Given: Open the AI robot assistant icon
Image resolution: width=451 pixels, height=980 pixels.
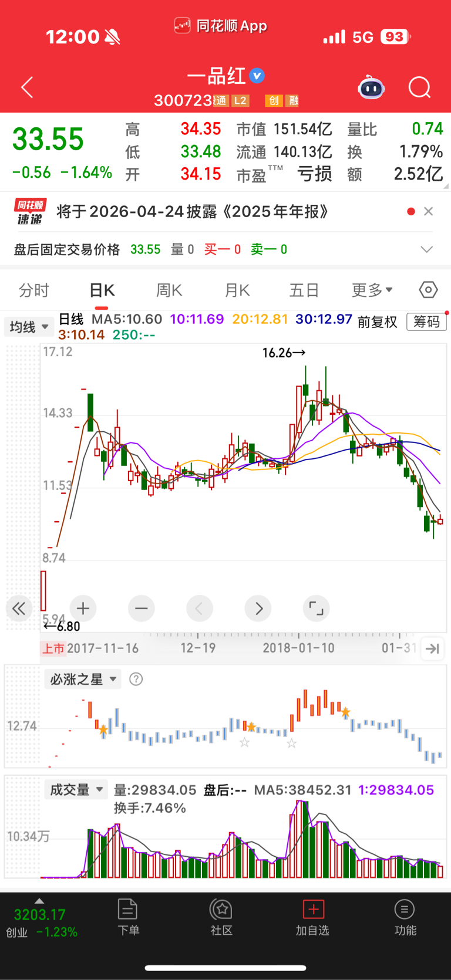Looking at the screenshot, I should (371, 88).
